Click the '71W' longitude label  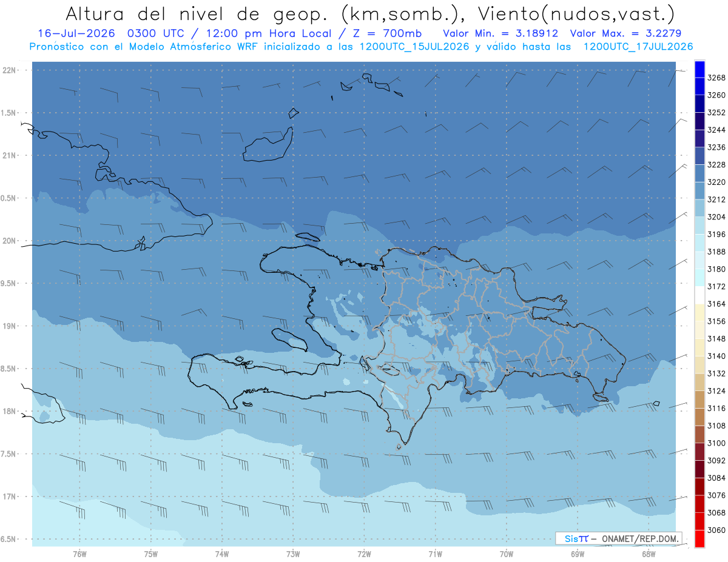tap(435, 554)
